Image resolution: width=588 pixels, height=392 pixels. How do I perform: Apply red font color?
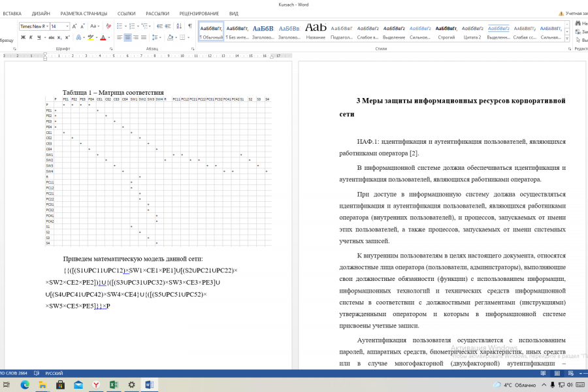[103, 37]
